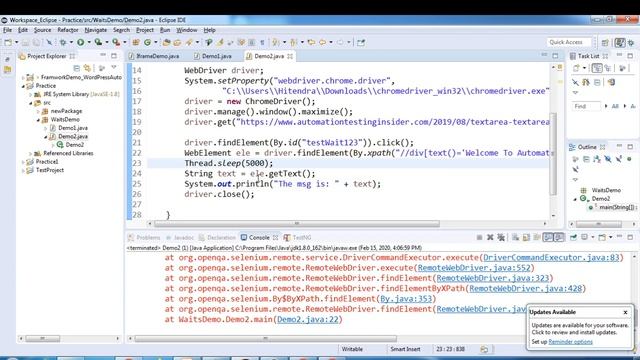
Task: Toggle Show Console When Standard Out Changes
Action: point(548,237)
